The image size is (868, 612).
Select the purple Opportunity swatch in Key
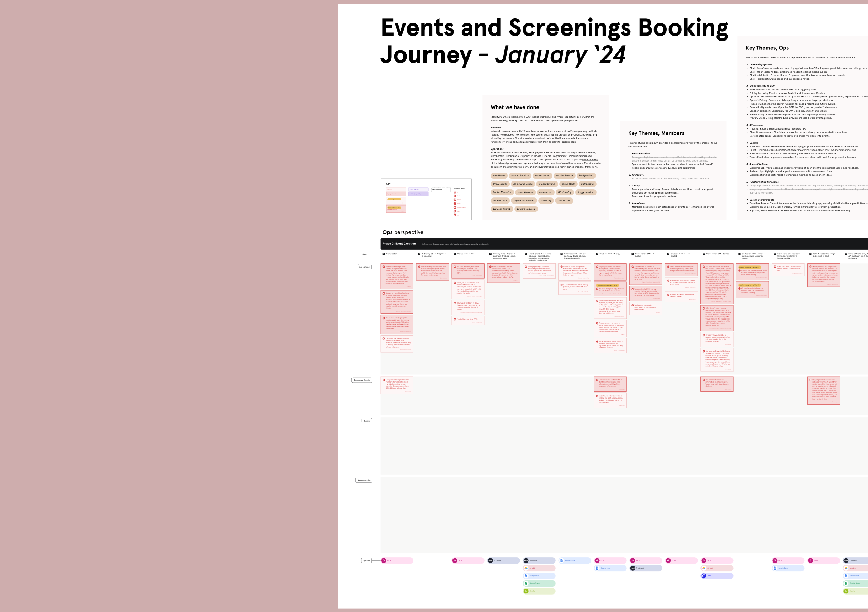coord(418,190)
